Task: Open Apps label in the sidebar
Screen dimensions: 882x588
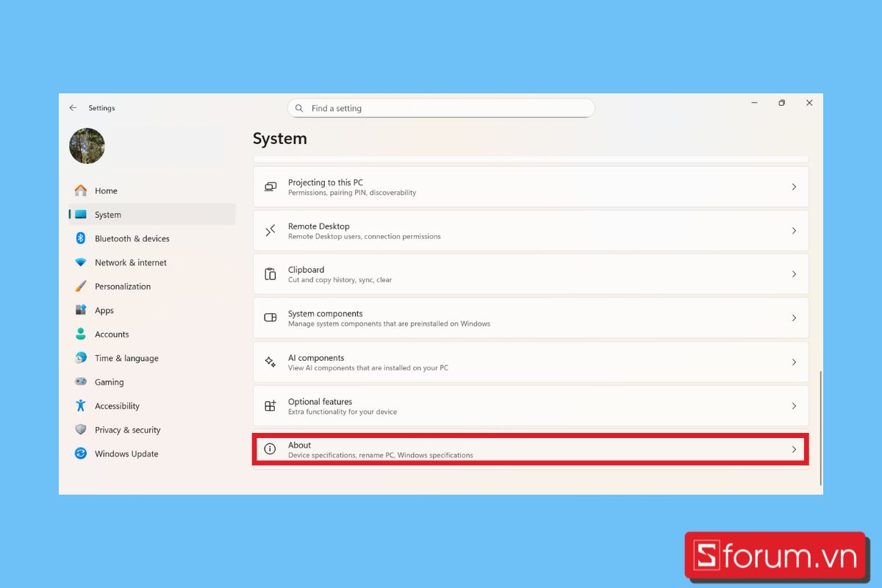Action: coord(104,310)
